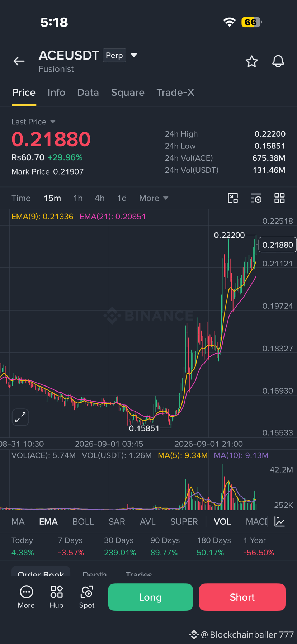Open price alert bell icon
The image size is (297, 644).
[x=278, y=61]
